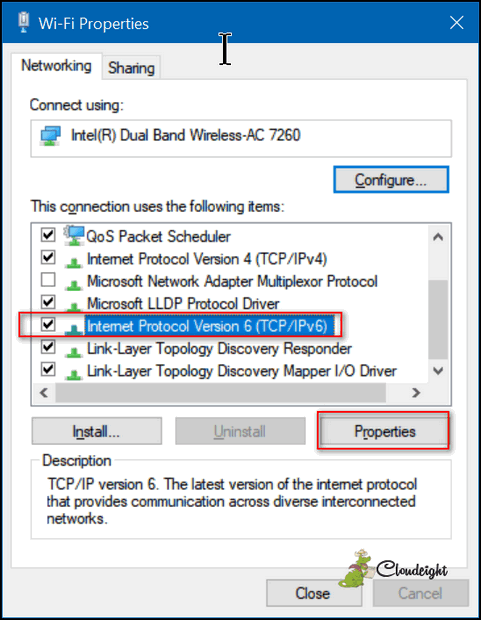Click the Mapper I/O Driver icon

coord(74,374)
